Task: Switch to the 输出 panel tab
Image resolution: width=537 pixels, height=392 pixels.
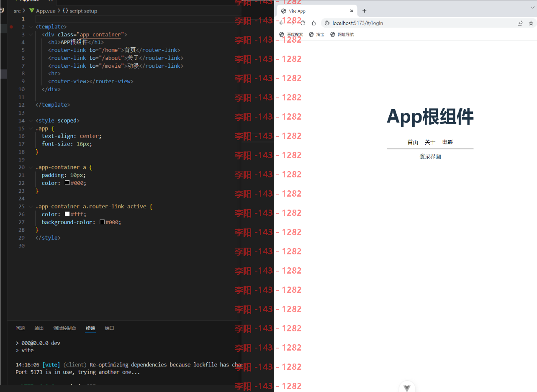Action: [39, 328]
